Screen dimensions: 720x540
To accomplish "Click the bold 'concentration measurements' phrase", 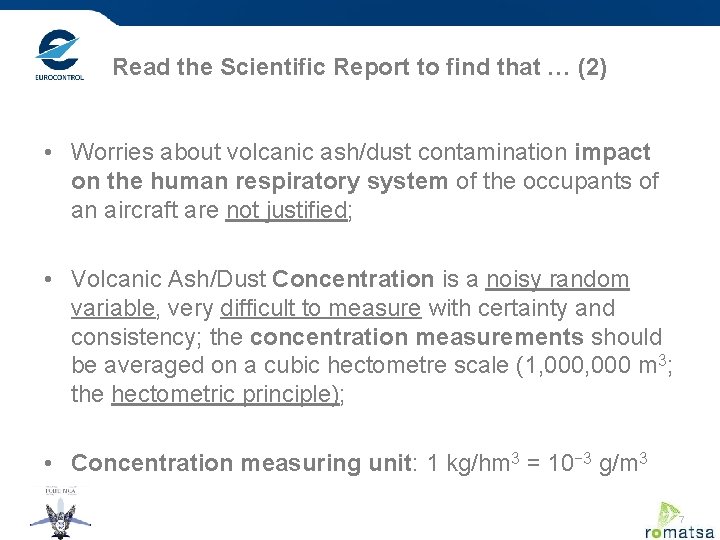I will 417,337.
